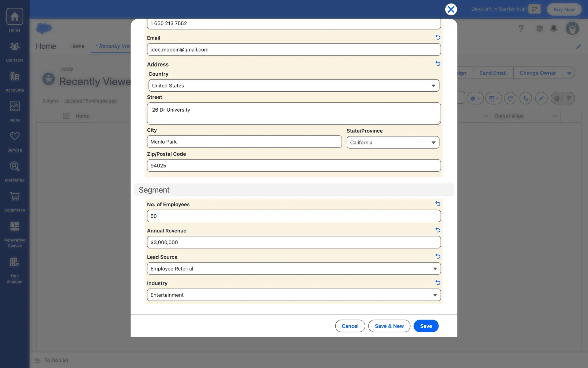Screen dimensions: 588x368
Task: Click the blue Save button
Action: point(426,326)
